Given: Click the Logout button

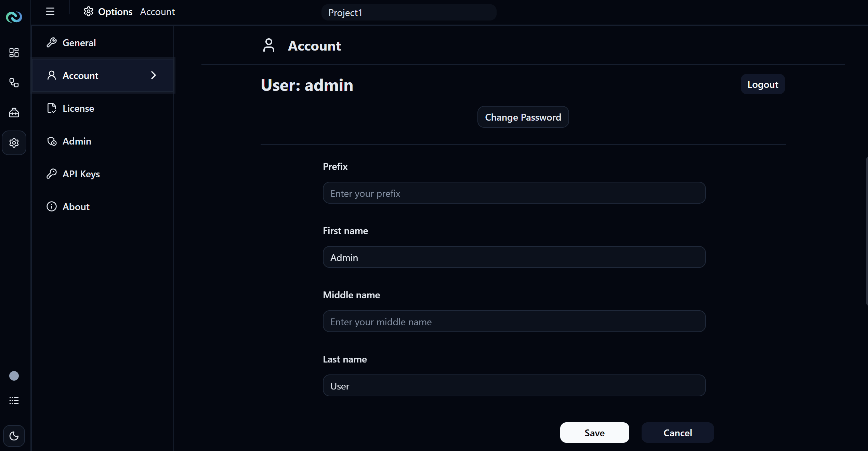Looking at the screenshot, I should (763, 84).
